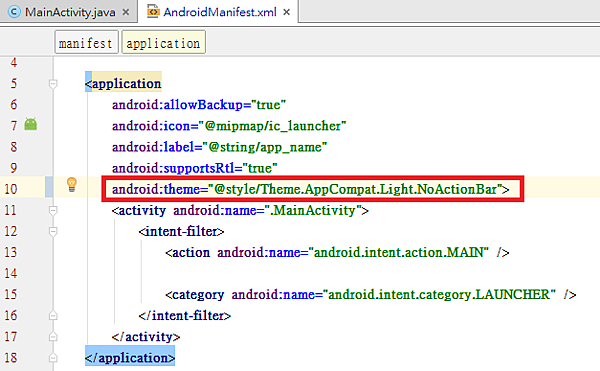600x371 pixels.
Task: Click the closing </activity> tag
Action: (146, 337)
